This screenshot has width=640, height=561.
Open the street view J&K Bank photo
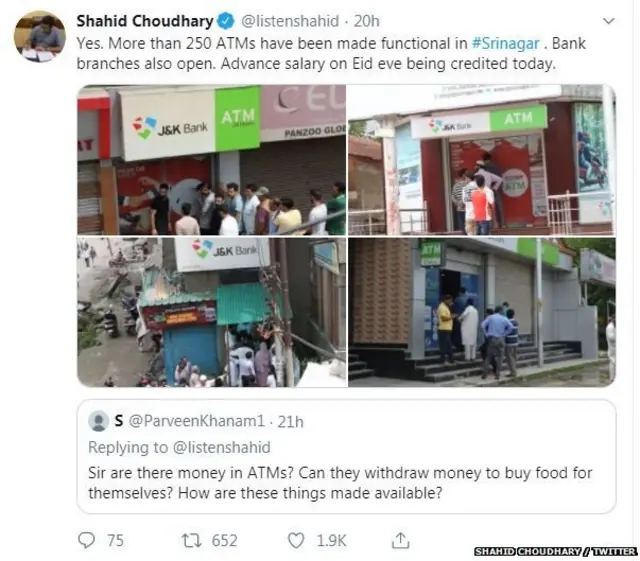211,312
